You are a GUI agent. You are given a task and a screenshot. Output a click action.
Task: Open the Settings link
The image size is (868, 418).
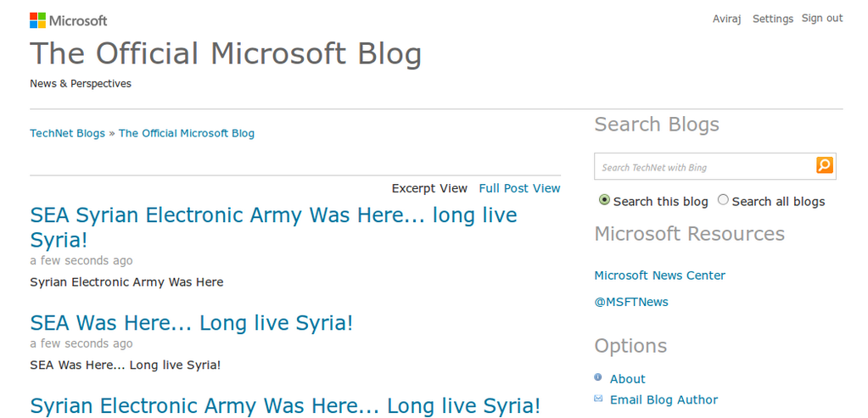click(772, 19)
